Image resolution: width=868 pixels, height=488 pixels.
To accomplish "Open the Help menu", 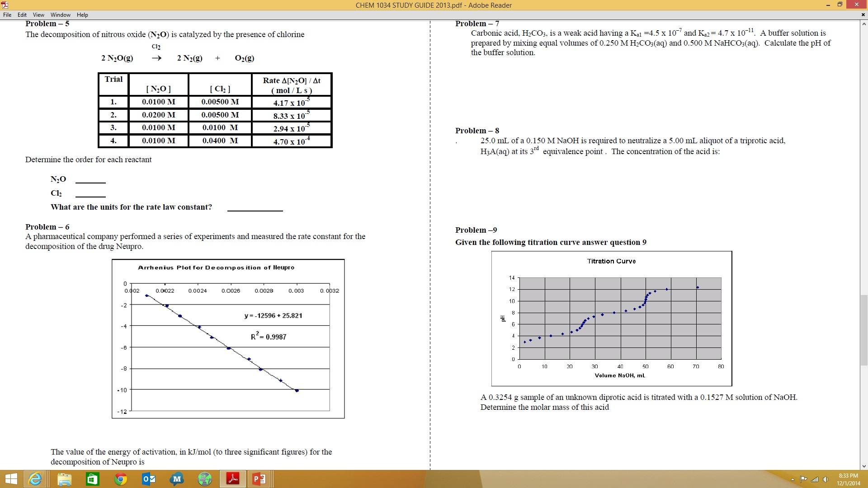I will (x=82, y=15).
